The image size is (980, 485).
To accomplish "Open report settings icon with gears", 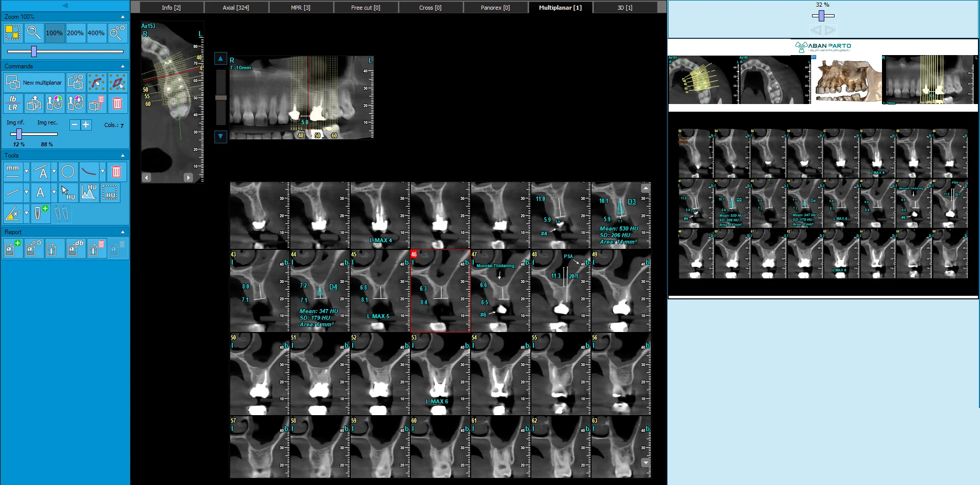I will [34, 248].
